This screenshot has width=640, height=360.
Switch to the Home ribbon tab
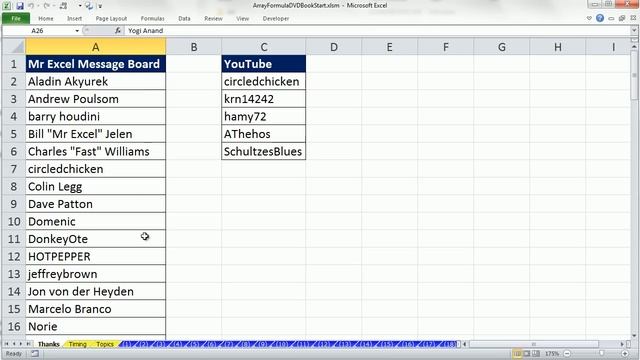(x=46, y=18)
